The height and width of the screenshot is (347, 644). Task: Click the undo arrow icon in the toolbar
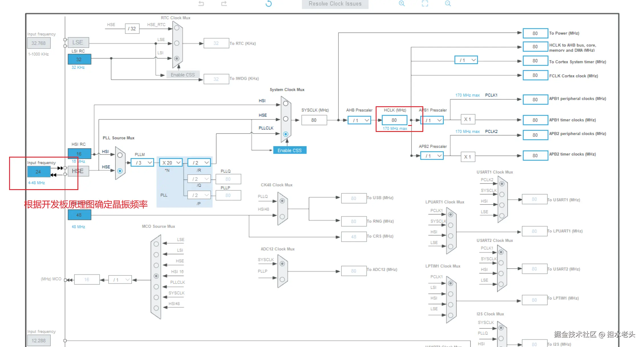(x=201, y=3)
